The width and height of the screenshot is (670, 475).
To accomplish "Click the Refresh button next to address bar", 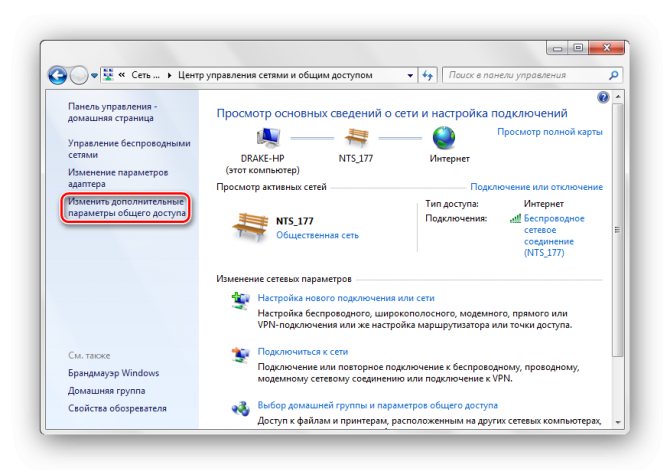I will (x=427, y=76).
